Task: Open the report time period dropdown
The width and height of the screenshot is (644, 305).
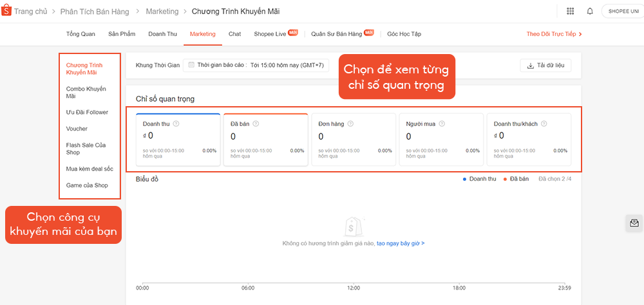Action: pyautogui.click(x=256, y=65)
